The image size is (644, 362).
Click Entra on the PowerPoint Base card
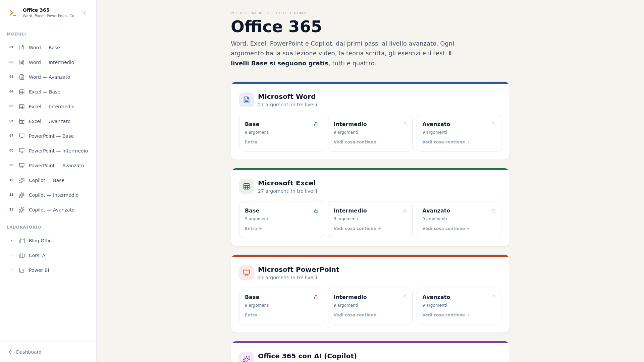[x=253, y=315]
